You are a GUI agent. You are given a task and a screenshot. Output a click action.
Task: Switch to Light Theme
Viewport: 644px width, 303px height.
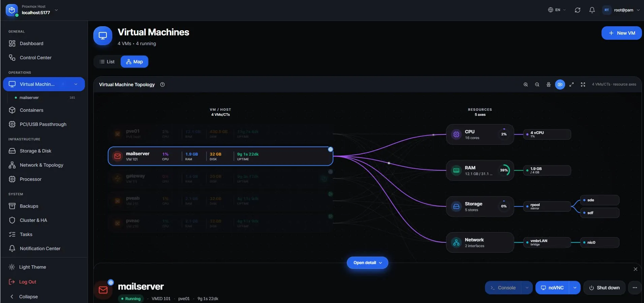click(44, 267)
